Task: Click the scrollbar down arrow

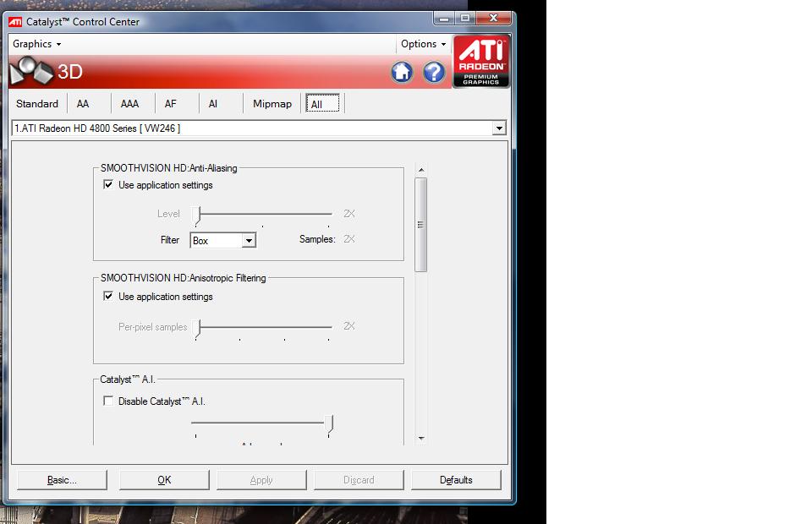Action: pos(421,438)
